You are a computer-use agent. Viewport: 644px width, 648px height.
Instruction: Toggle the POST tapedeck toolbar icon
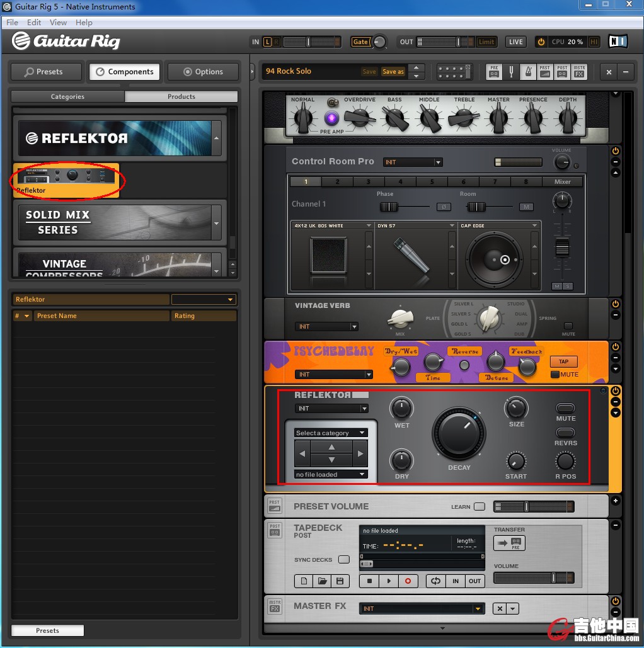[x=562, y=72]
